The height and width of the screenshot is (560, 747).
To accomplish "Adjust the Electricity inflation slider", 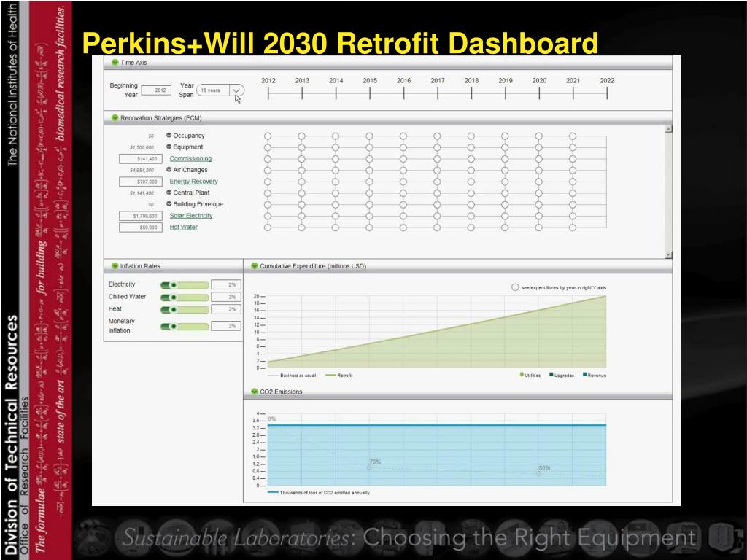I will (185, 285).
